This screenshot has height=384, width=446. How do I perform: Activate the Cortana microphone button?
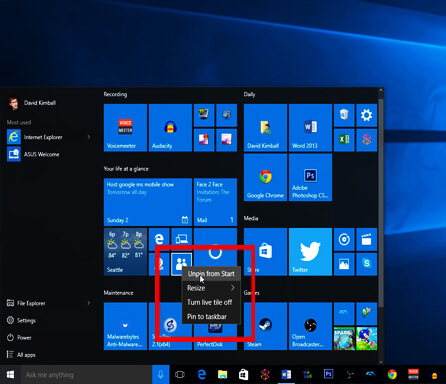tap(161, 375)
